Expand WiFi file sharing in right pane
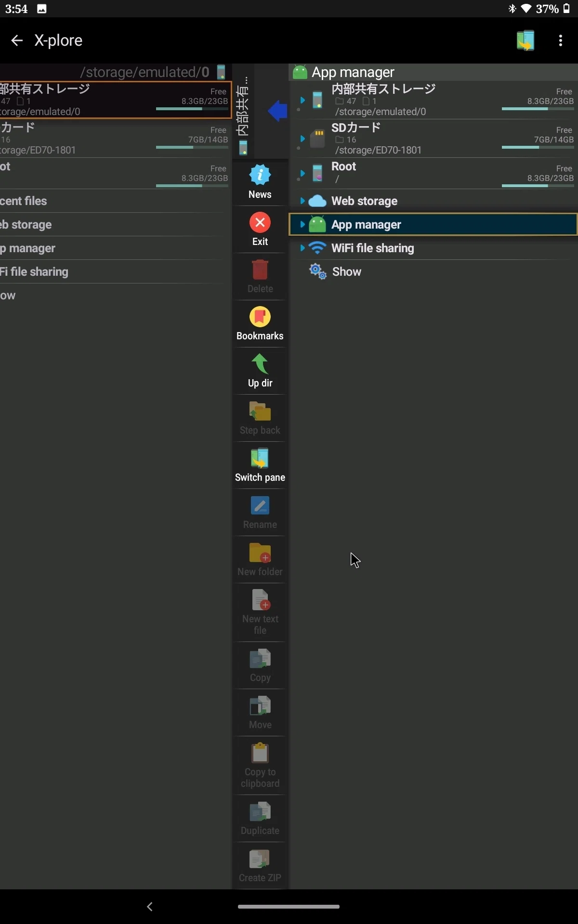 click(302, 248)
